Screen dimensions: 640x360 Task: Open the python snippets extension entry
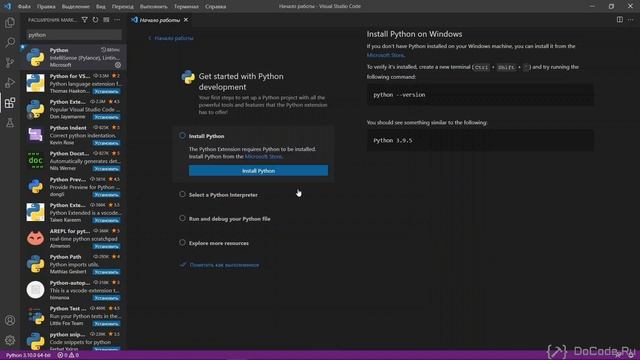pos(73,340)
